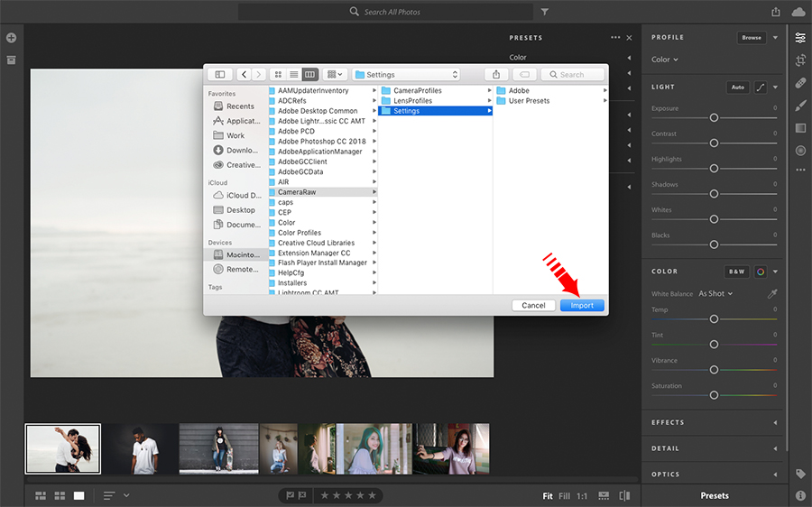Open the tone curve in Light panel
Image resolution: width=812 pixels, height=507 pixels.
[x=761, y=88]
